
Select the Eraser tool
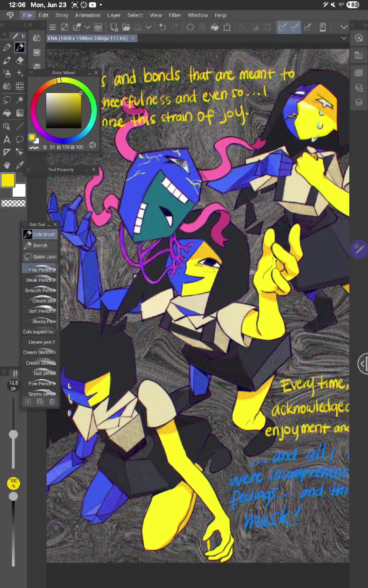click(20, 61)
